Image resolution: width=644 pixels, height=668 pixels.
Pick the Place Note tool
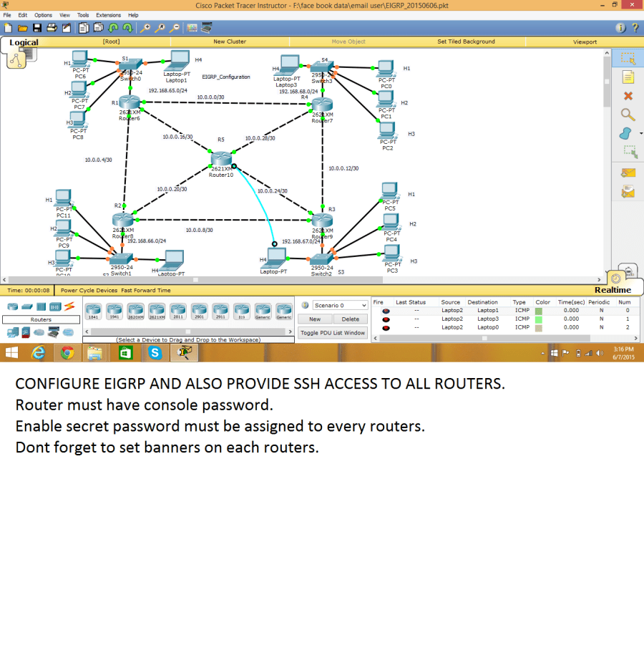pos(628,77)
